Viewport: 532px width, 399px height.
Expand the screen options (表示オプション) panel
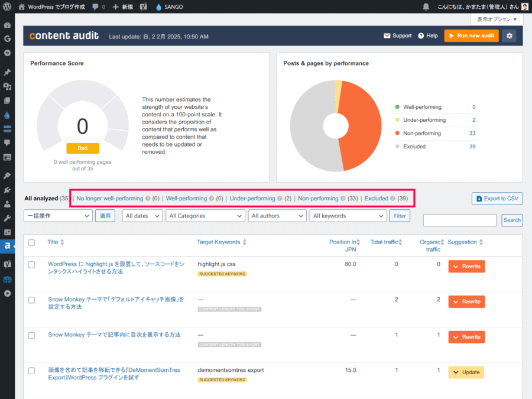[x=497, y=20]
